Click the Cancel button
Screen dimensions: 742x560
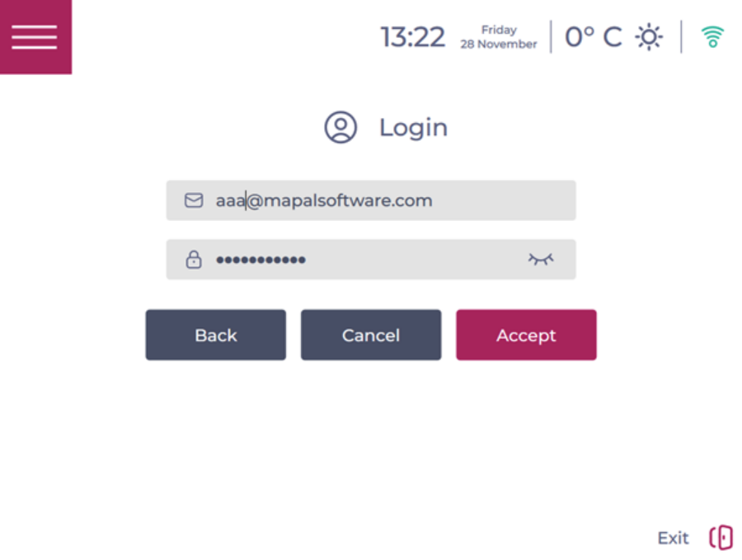point(371,335)
